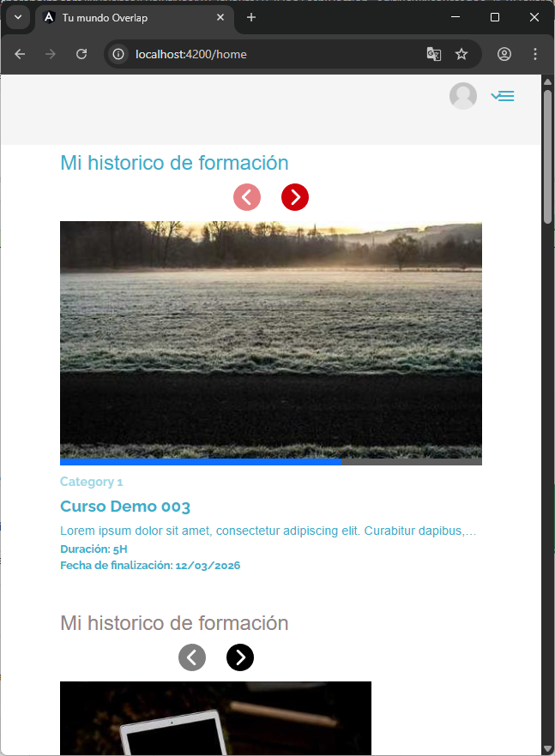Click the Lorem ipsum course description

[x=268, y=531]
